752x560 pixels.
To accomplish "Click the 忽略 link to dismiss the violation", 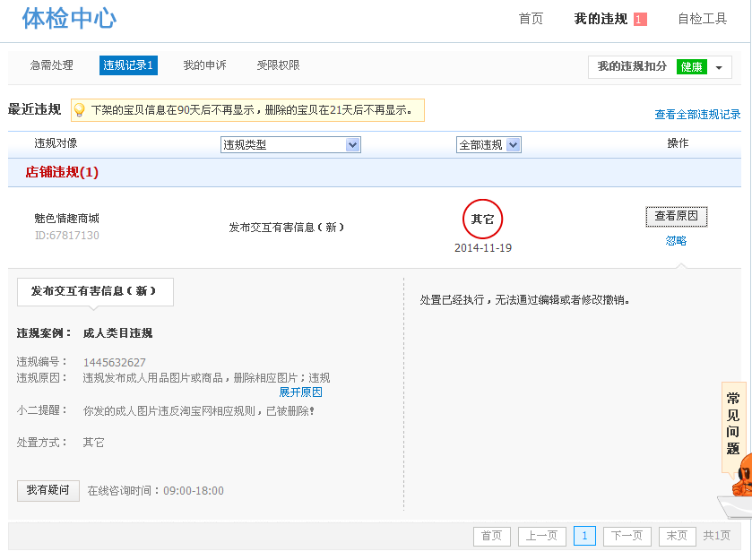I will 675,240.
